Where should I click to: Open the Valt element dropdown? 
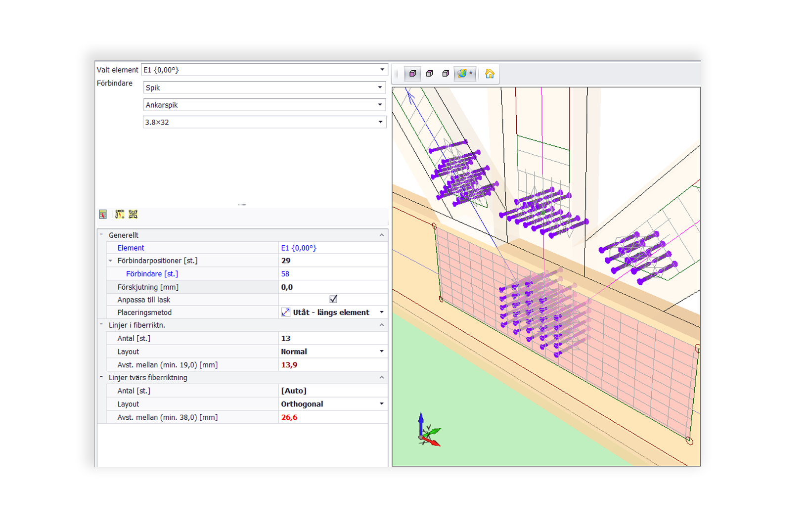click(382, 70)
